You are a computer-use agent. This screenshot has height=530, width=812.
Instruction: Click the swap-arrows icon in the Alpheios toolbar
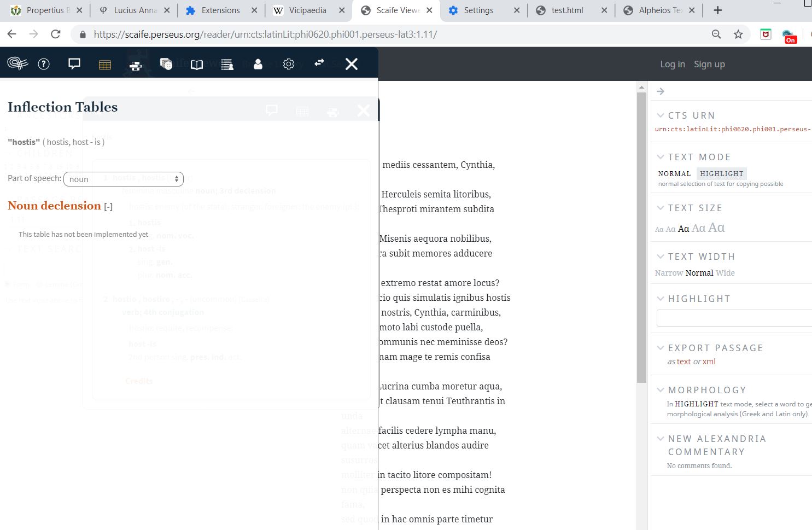coord(319,63)
